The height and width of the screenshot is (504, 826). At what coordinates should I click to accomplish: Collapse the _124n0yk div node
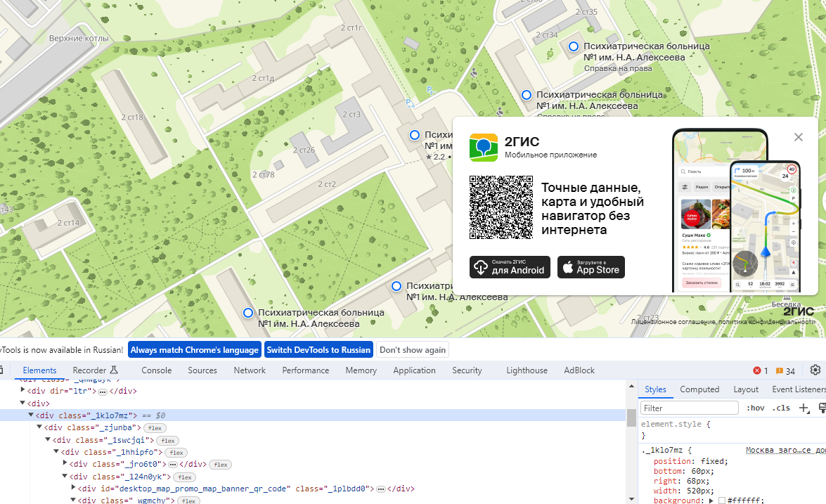64,476
